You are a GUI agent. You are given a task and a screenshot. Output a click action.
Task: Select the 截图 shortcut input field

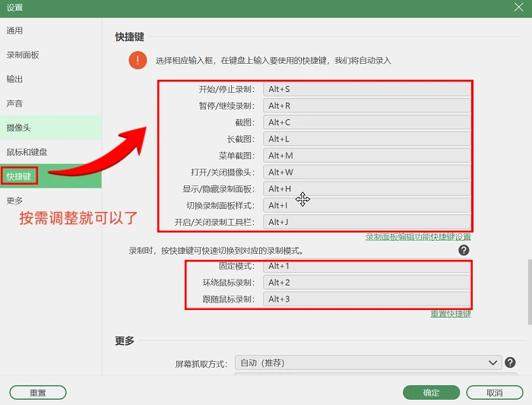click(367, 122)
